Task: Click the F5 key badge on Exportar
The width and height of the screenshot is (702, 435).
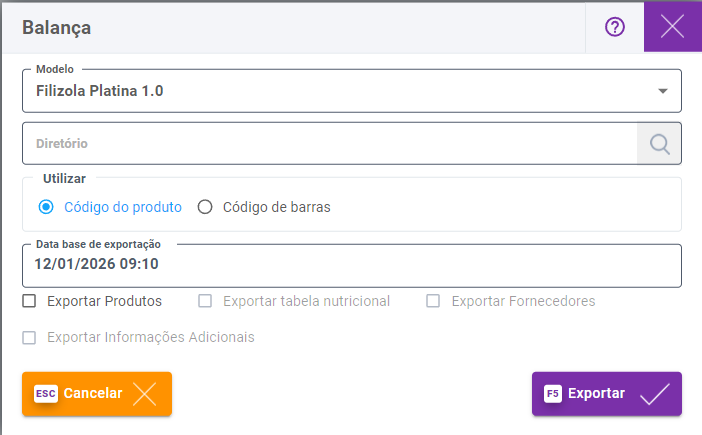Action: click(552, 394)
